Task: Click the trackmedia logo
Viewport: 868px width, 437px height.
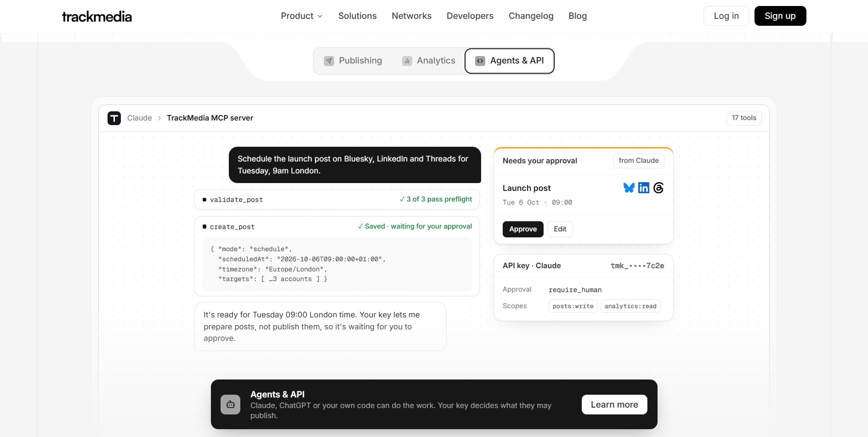Action: point(96,17)
